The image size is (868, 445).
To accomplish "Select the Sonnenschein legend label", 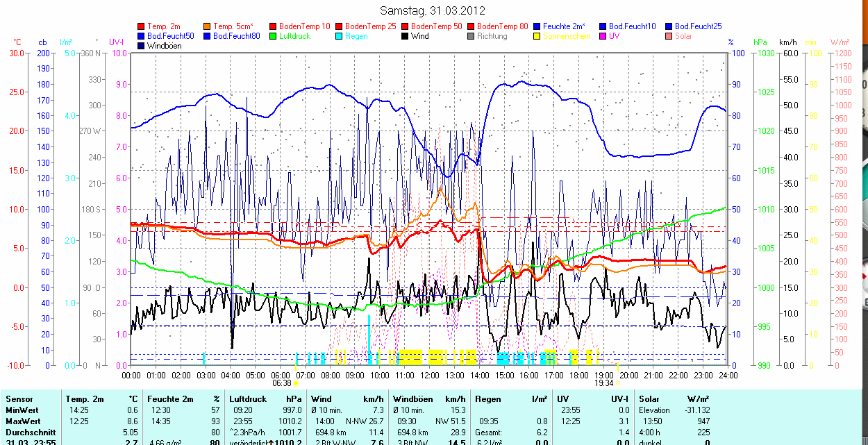I will pos(567,36).
